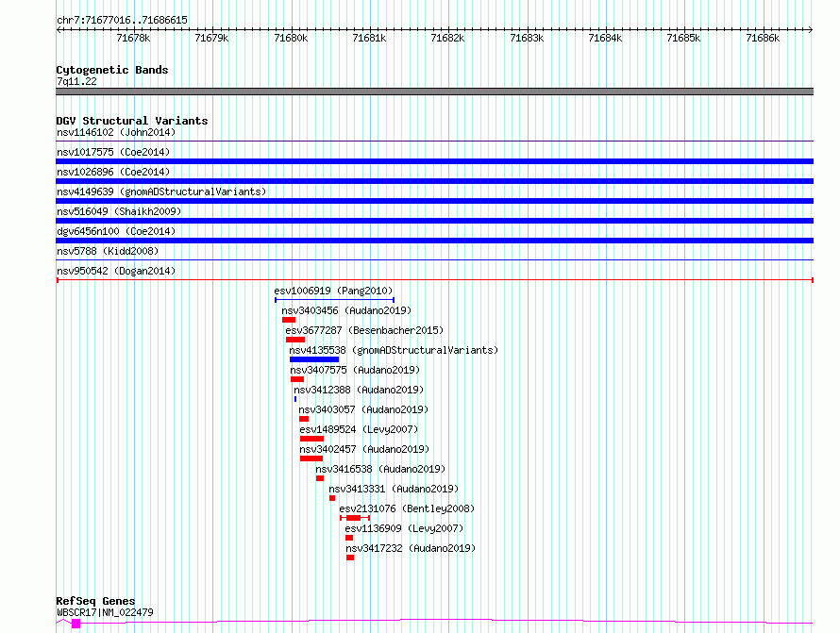This screenshot has height=633, width=840.
Task: Open the nsv3403456 (Audano2019) text label
Action: pos(346,310)
